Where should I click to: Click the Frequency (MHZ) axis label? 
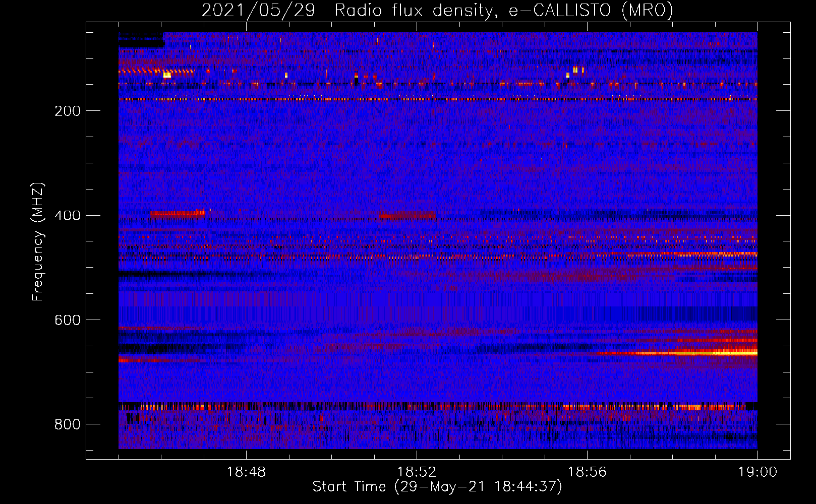coord(38,241)
